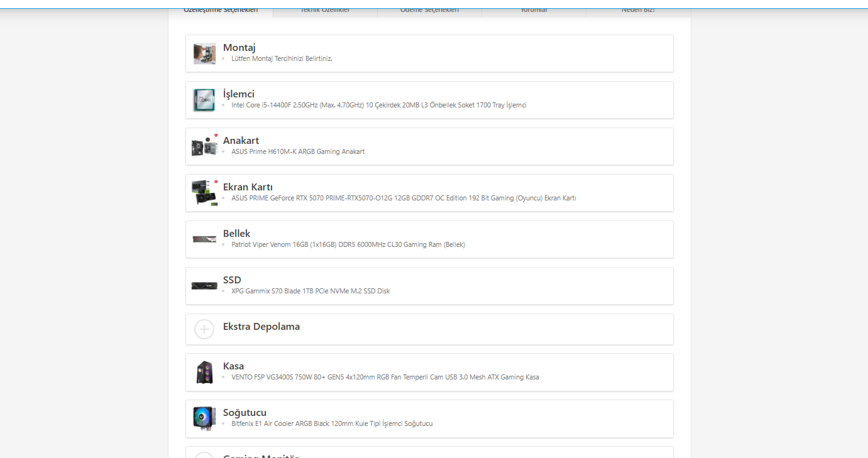Click "Lütfen Montaj Tercihinizi Belirtiniz." text
The width and height of the screenshot is (868, 458).
282,58
